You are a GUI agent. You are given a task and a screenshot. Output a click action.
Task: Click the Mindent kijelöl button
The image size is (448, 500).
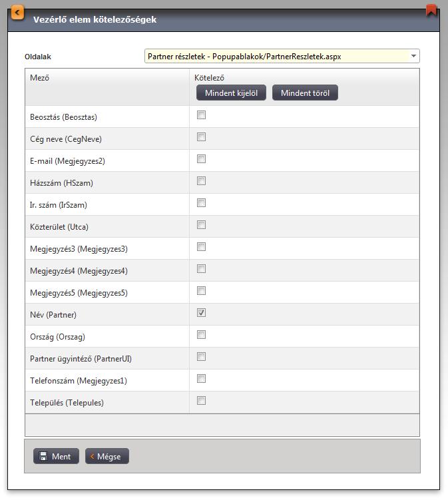231,93
